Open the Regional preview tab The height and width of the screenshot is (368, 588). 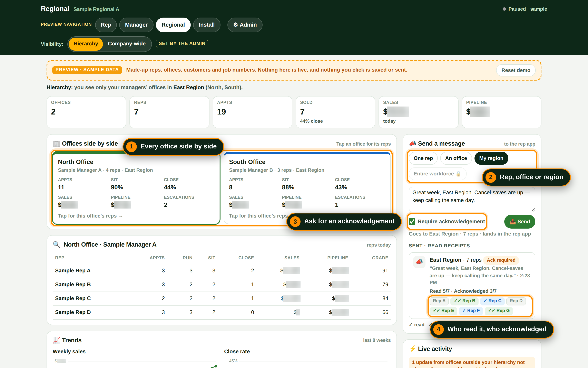point(173,25)
